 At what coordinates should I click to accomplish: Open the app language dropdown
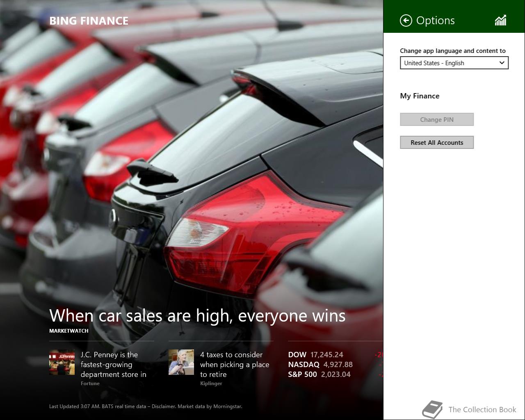coord(454,63)
